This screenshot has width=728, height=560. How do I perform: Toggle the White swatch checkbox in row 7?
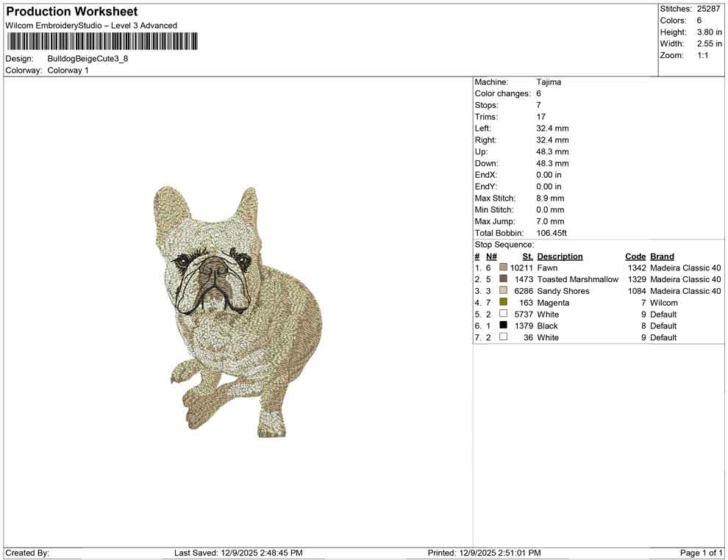coord(503,337)
